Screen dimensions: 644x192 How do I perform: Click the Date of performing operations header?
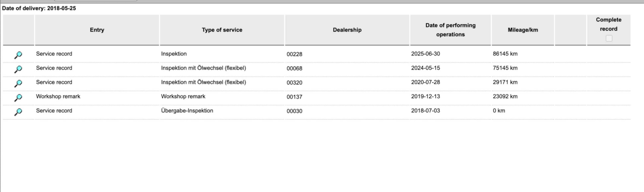click(450, 30)
